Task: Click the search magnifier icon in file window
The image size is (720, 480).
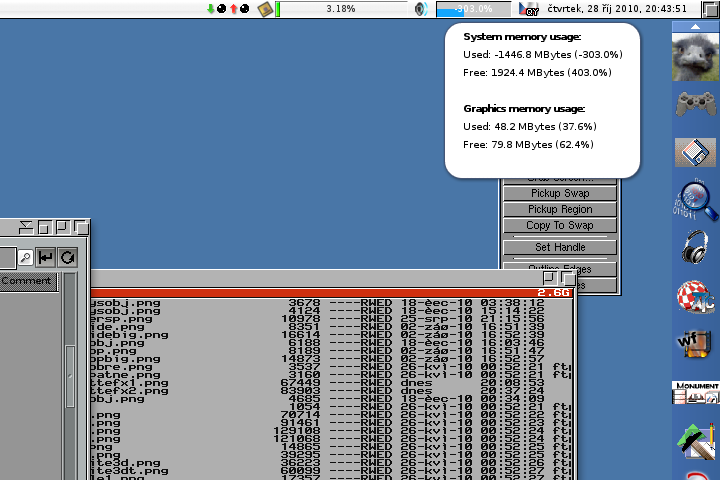Action: coord(25,257)
